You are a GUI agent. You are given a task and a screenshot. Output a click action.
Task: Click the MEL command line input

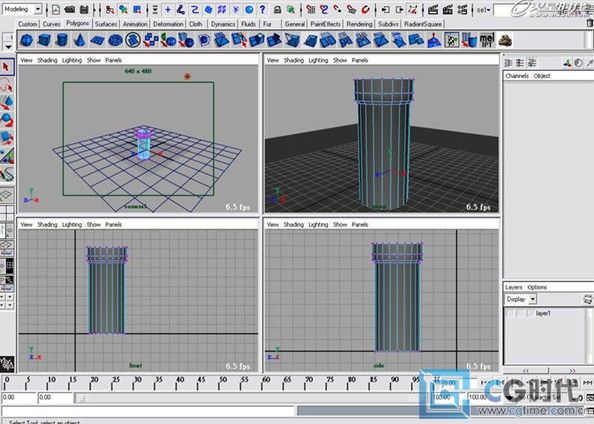148,411
